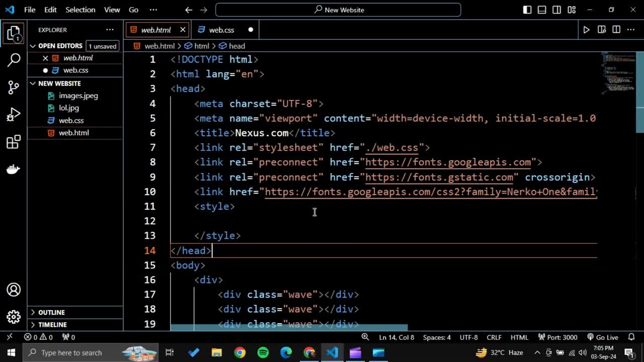Open the Extensions view
644x362 pixels.
coord(14,142)
